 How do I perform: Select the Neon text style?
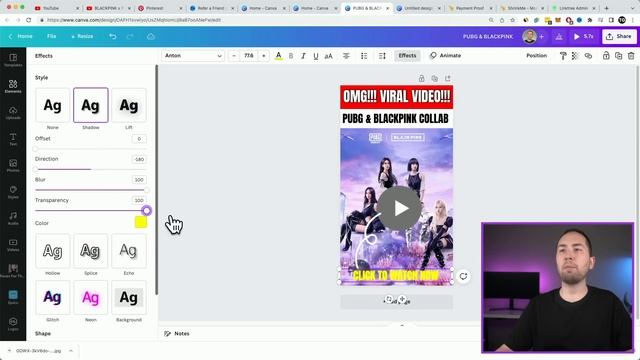click(91, 298)
